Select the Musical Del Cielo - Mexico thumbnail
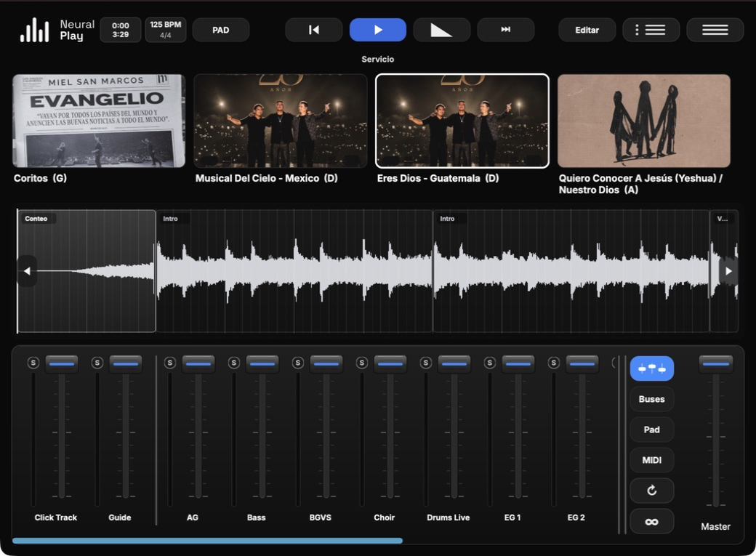This screenshot has width=756, height=556. (281, 121)
